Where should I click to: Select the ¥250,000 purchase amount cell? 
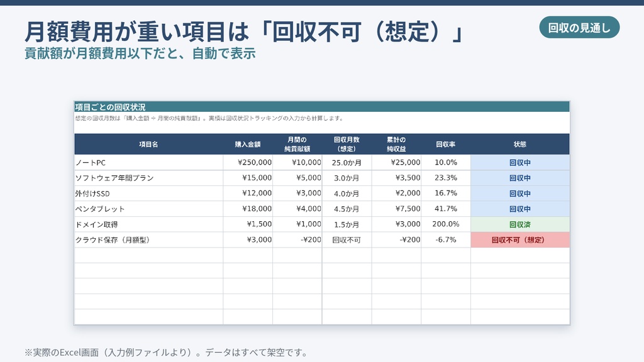[x=248, y=163]
